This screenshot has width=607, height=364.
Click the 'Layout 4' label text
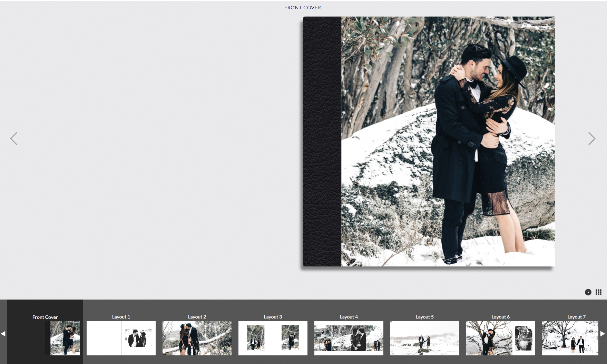coord(349,317)
